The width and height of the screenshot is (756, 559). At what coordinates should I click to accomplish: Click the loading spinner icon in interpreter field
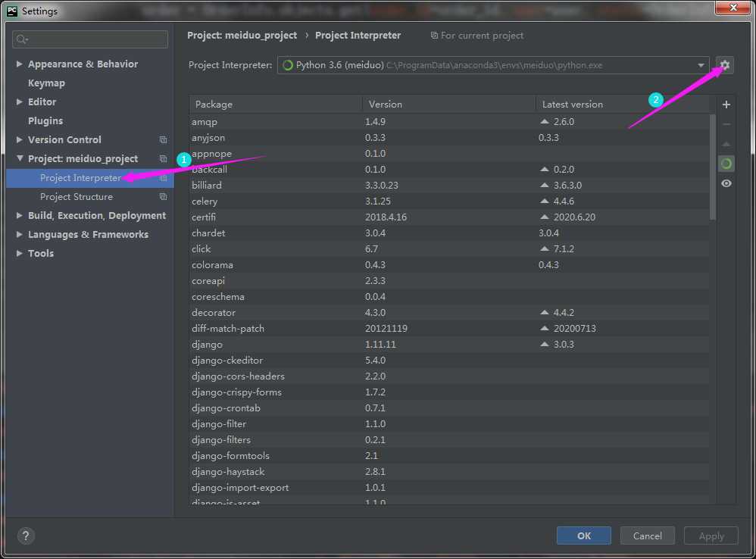pos(288,65)
